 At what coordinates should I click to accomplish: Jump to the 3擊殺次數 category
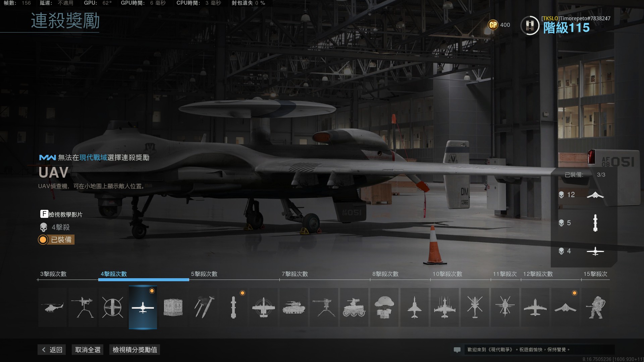click(53, 274)
